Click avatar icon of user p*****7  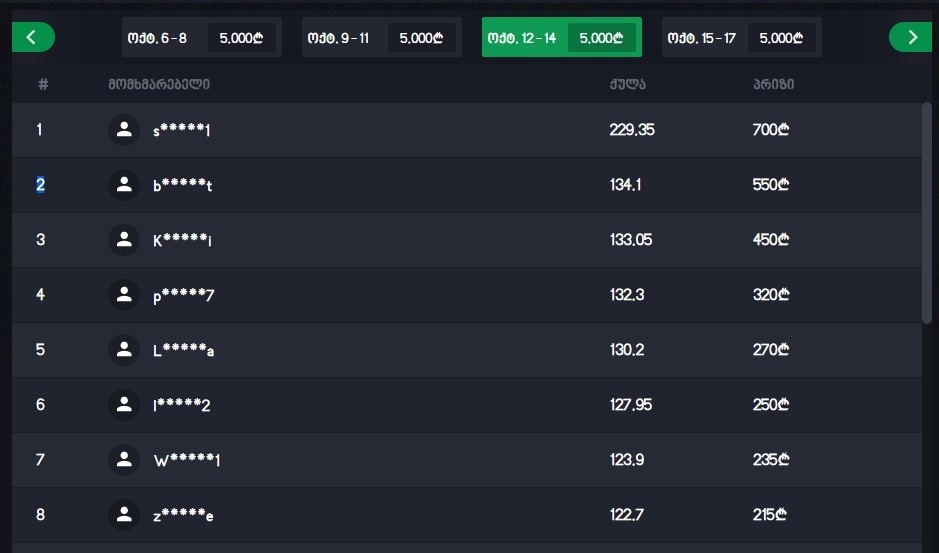(124, 295)
